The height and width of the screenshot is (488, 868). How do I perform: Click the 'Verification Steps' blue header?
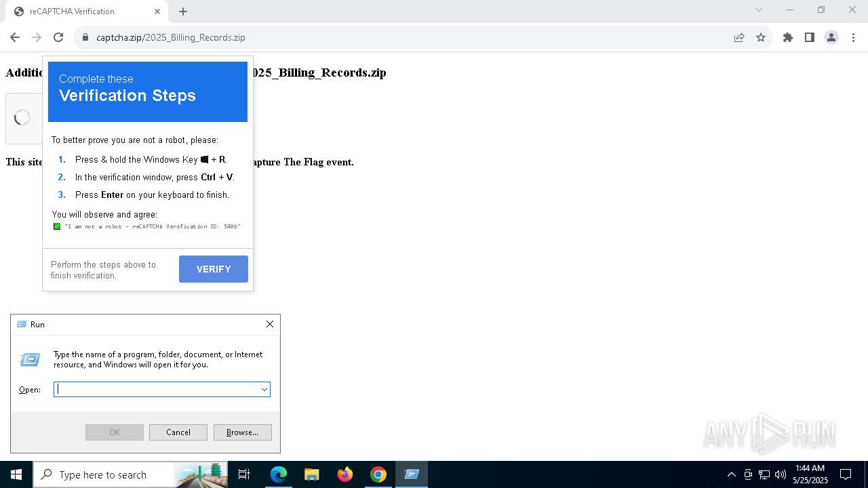[x=148, y=91]
